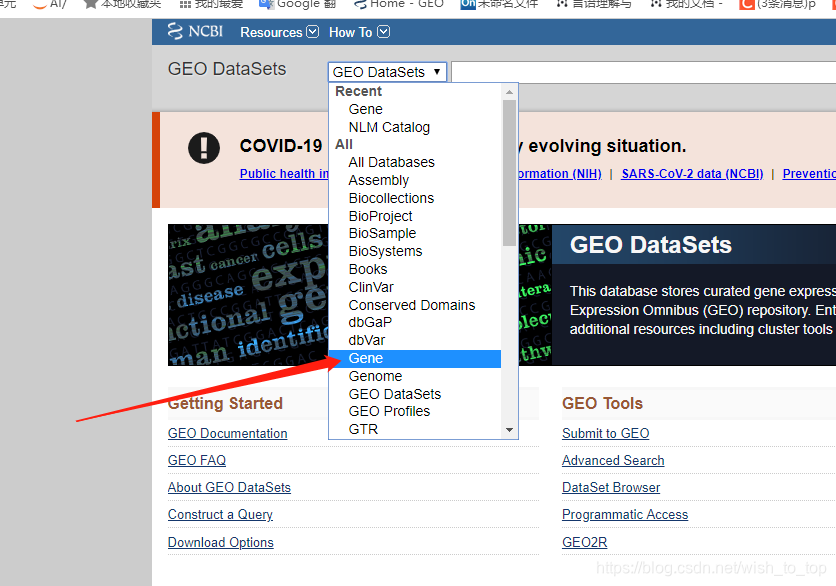Click the Home - GEO bookmark
836x586 pixels.
[x=399, y=4]
